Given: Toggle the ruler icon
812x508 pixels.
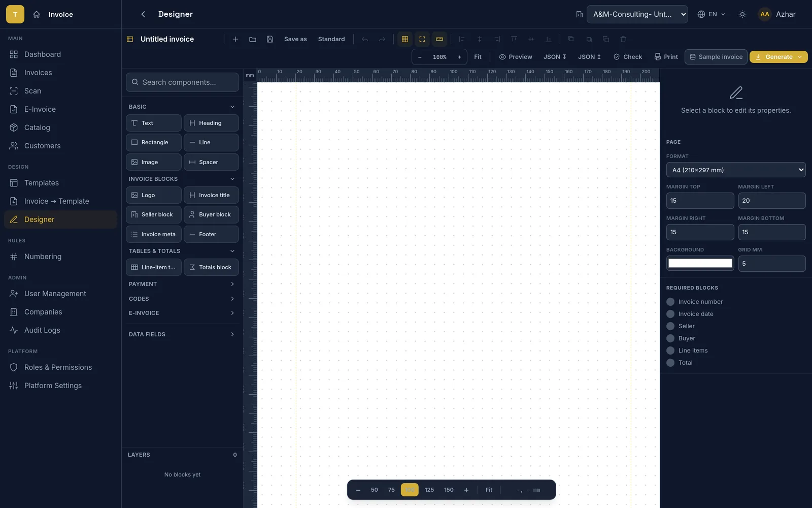Looking at the screenshot, I should (439, 39).
